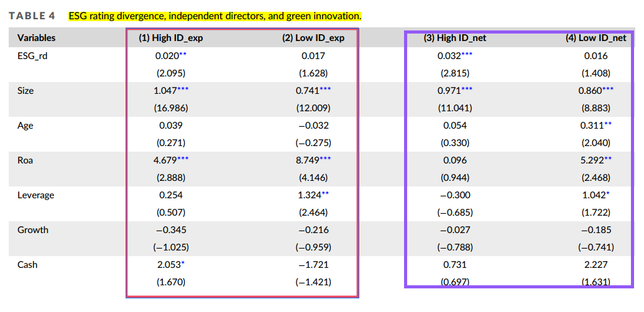Click the 1.324** Leverage coefficient
644x312 pixels.
pos(314,195)
